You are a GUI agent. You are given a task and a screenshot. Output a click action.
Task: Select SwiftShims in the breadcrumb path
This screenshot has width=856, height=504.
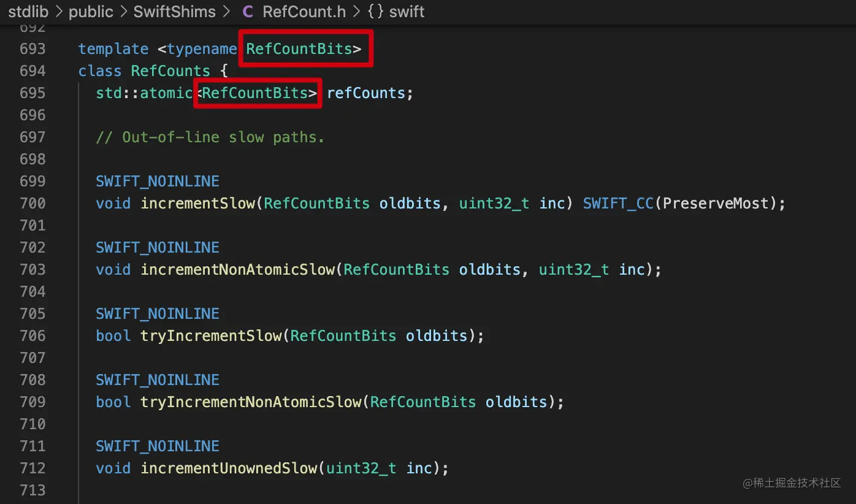tap(175, 12)
